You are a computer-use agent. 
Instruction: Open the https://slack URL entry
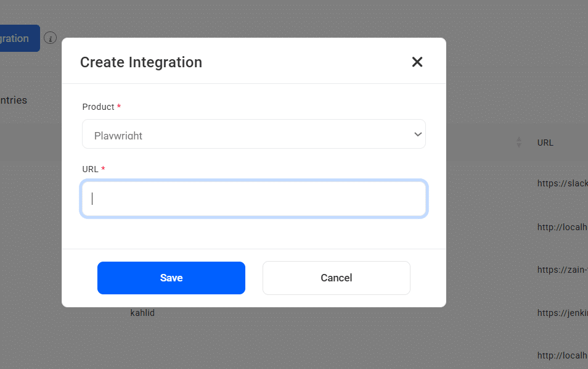click(562, 184)
